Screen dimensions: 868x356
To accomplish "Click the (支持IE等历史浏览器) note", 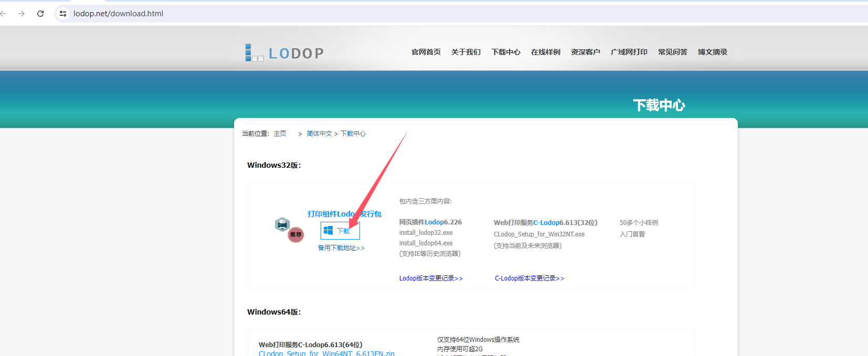I will 430,254.
